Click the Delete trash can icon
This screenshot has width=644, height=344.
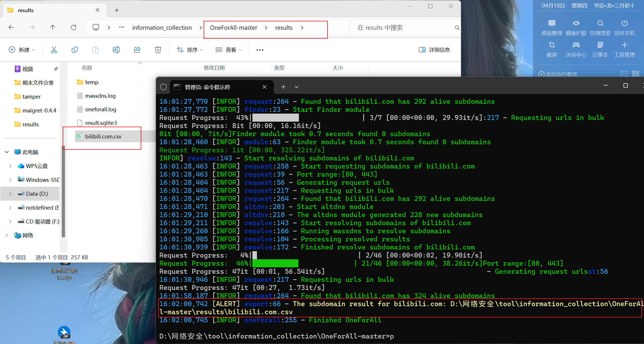(158, 50)
